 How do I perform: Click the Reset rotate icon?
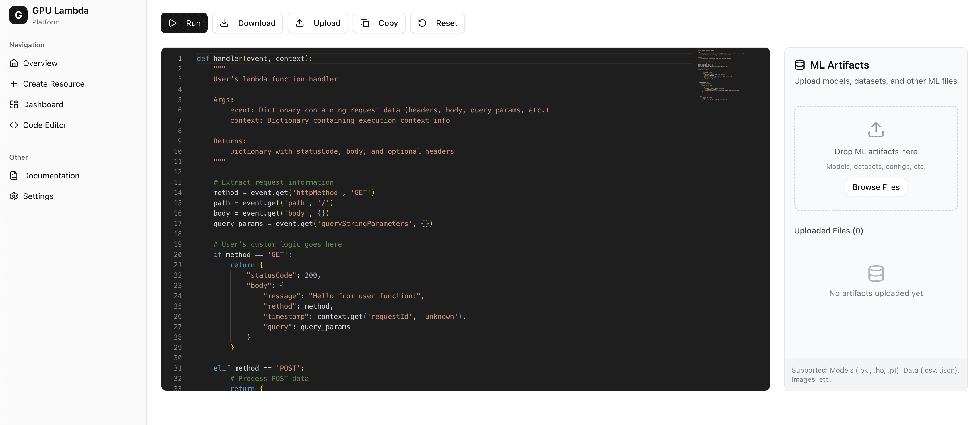422,23
